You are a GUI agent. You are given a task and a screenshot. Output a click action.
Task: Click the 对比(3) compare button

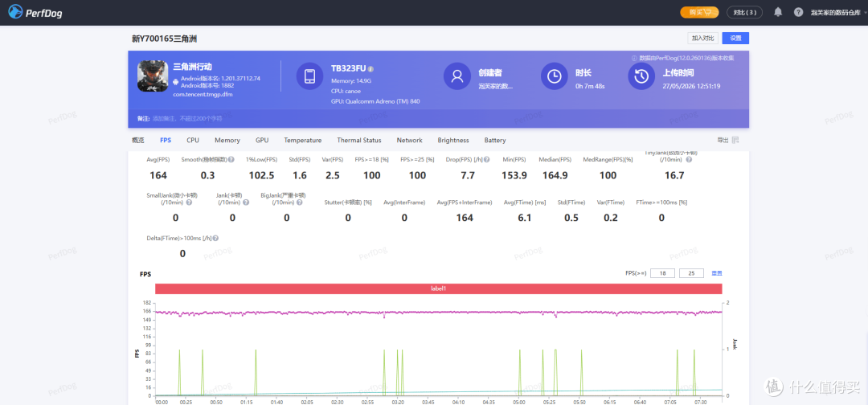[744, 12]
